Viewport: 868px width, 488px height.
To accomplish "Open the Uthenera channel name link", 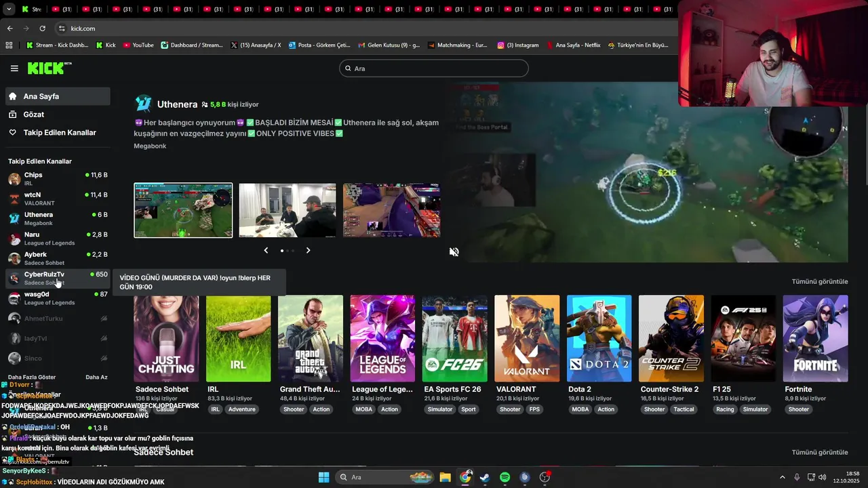I will pos(177,104).
